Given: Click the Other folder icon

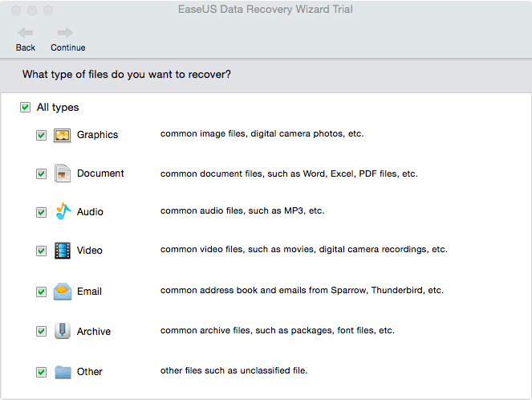Looking at the screenshot, I should pyautogui.click(x=63, y=372).
